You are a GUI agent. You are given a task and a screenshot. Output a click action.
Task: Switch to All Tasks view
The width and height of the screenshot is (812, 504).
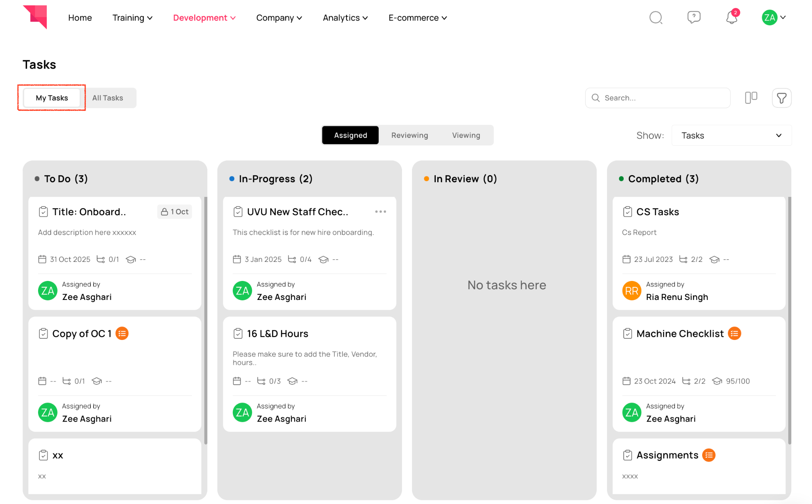pyautogui.click(x=108, y=98)
